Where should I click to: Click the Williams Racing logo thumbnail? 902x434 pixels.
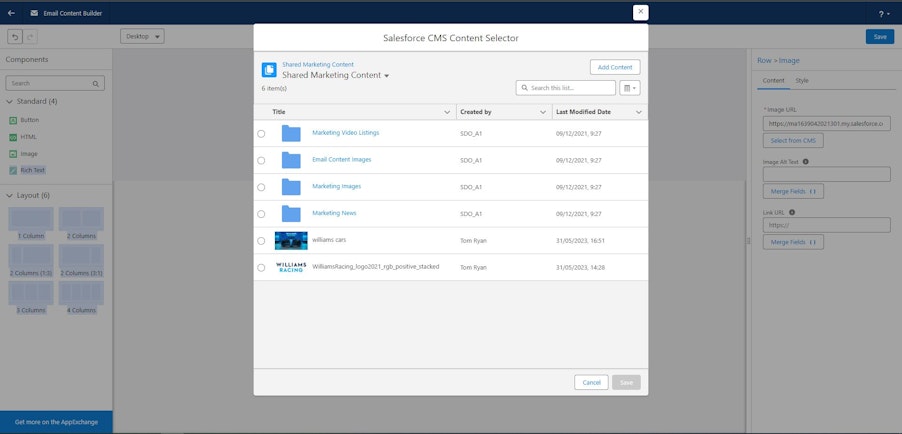tap(291, 267)
